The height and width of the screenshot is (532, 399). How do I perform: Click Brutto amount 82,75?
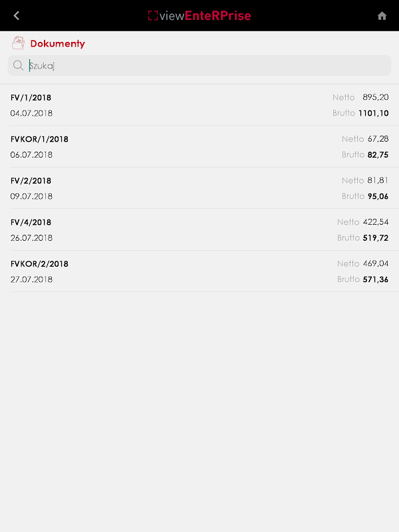tap(378, 155)
